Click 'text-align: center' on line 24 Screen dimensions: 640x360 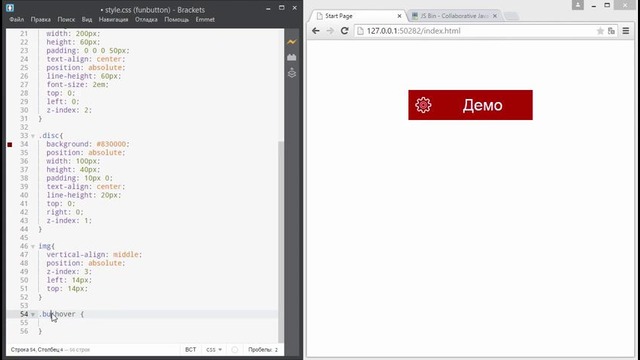[86, 59]
